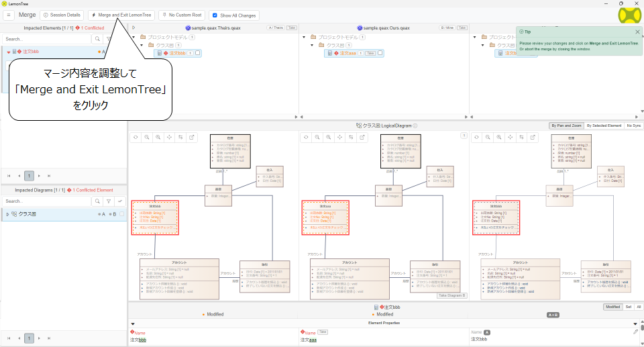Click pencil edit icon in Element Properties
Screen dimensions: 644x347
pyautogui.click(x=636, y=332)
